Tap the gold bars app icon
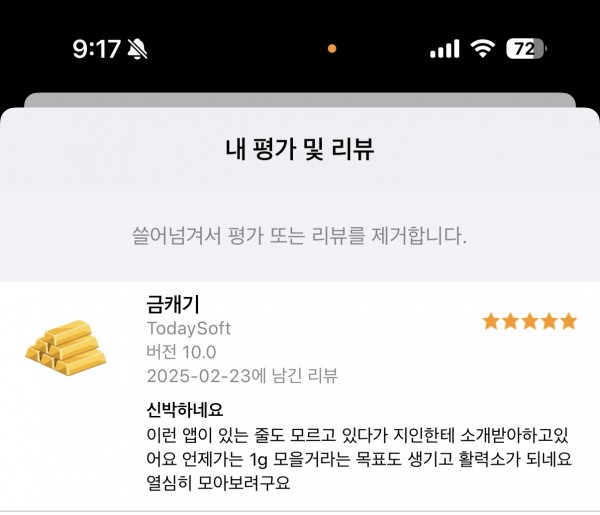 (x=66, y=348)
